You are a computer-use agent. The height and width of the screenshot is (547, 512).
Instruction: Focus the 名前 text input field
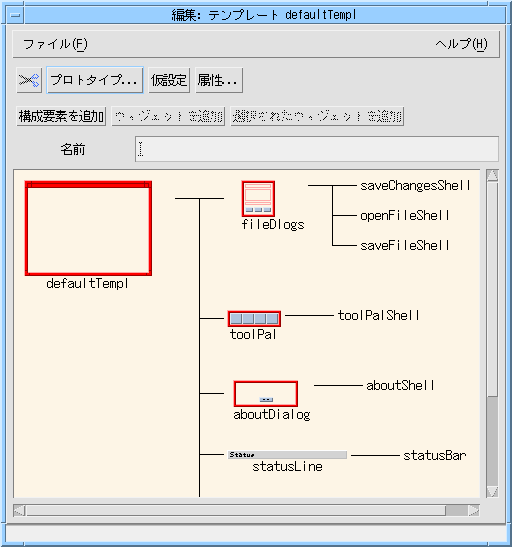click(x=317, y=149)
